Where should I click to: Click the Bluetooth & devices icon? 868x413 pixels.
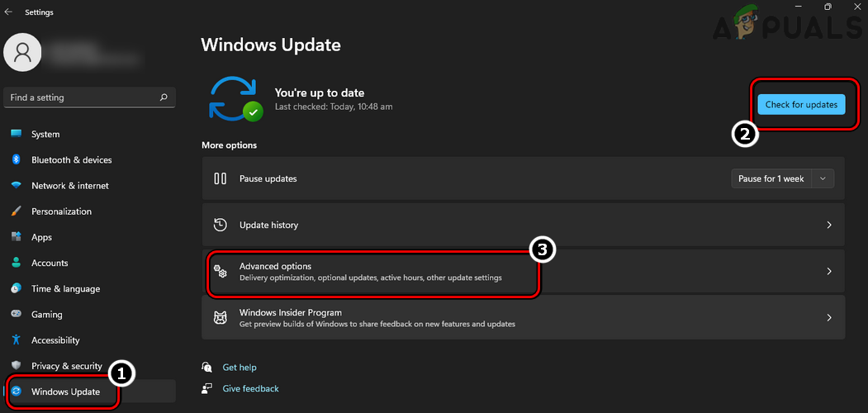pyautogui.click(x=16, y=159)
